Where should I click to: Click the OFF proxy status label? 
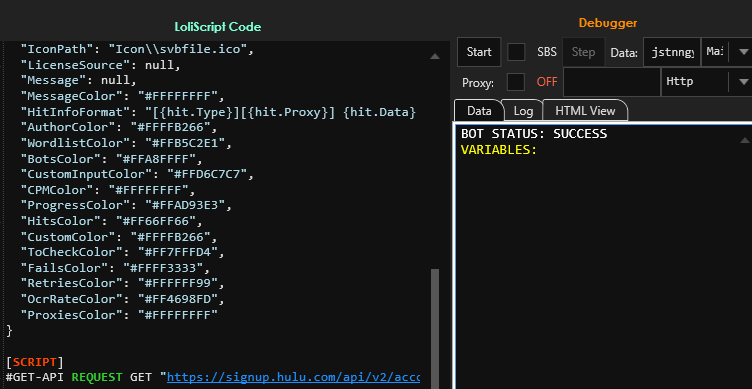click(547, 82)
